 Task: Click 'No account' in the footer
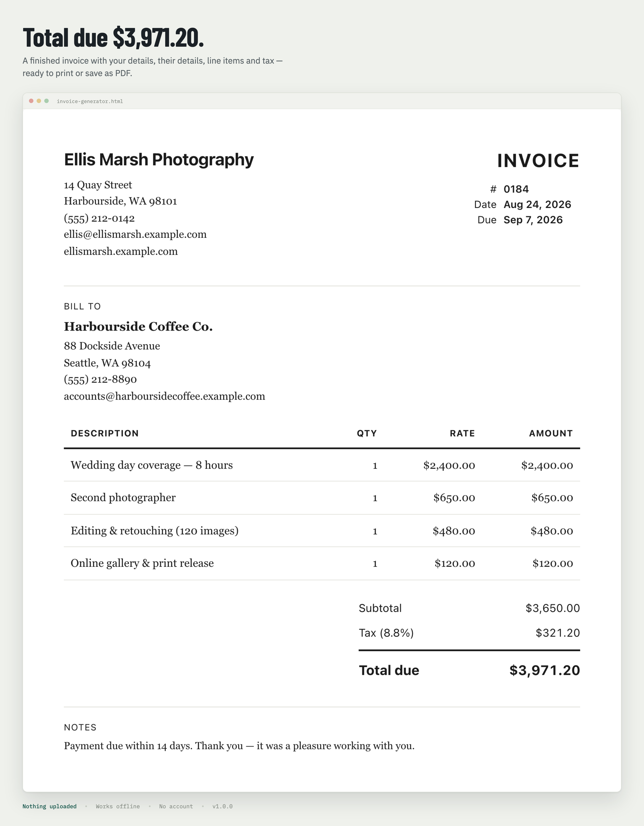click(x=176, y=806)
